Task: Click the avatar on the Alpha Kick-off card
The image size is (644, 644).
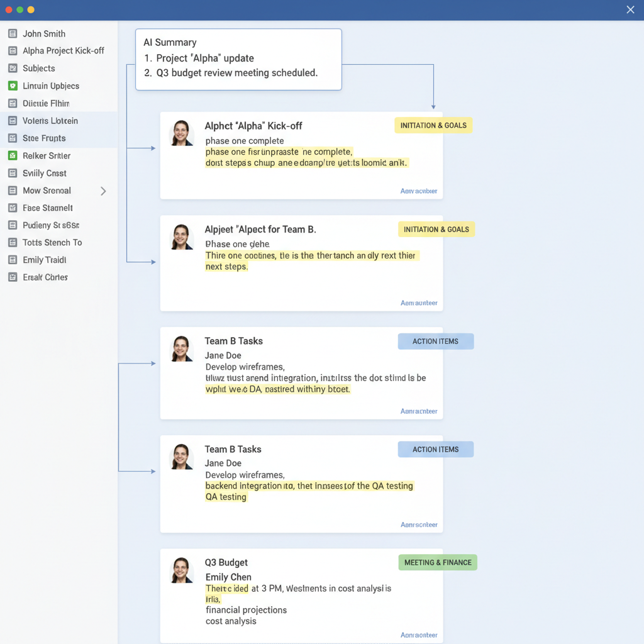Action: (182, 133)
